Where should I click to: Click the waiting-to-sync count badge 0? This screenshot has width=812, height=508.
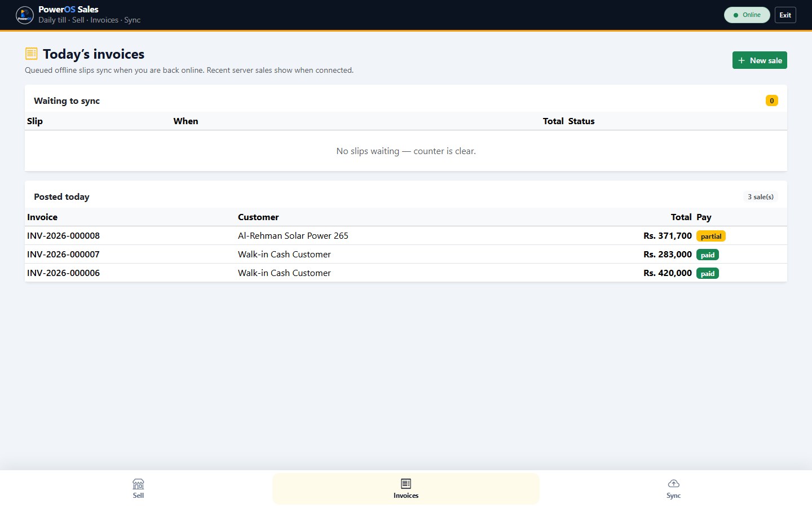pos(771,100)
